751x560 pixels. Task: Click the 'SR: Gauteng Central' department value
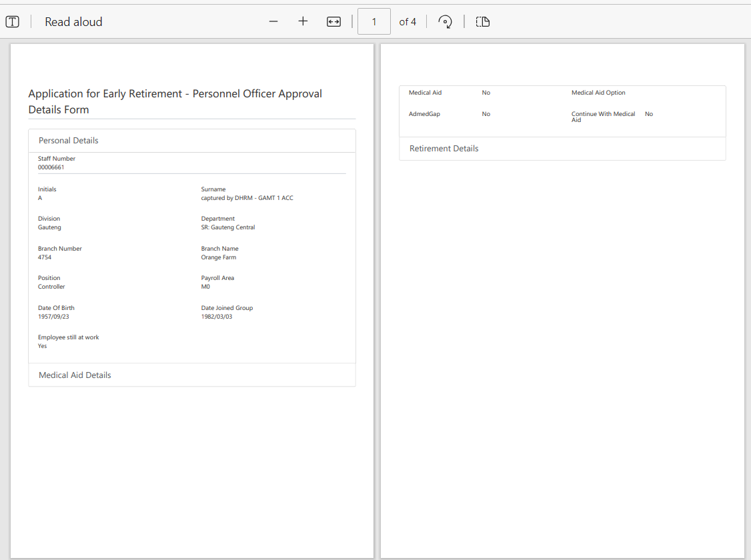tap(228, 227)
